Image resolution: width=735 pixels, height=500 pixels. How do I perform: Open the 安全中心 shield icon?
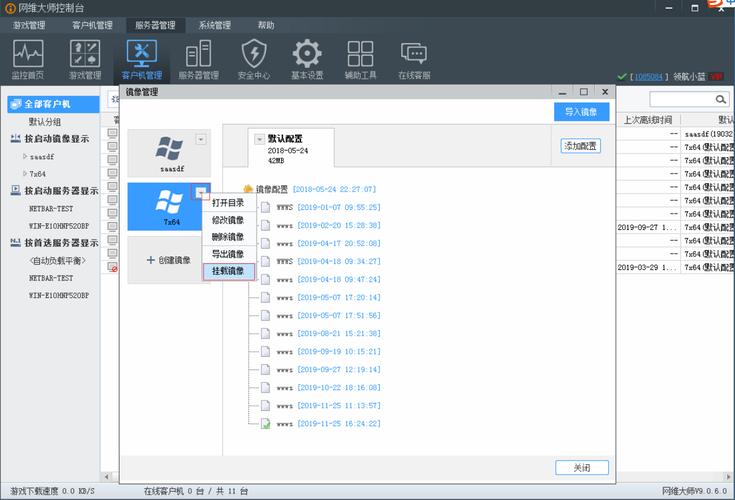(254, 59)
